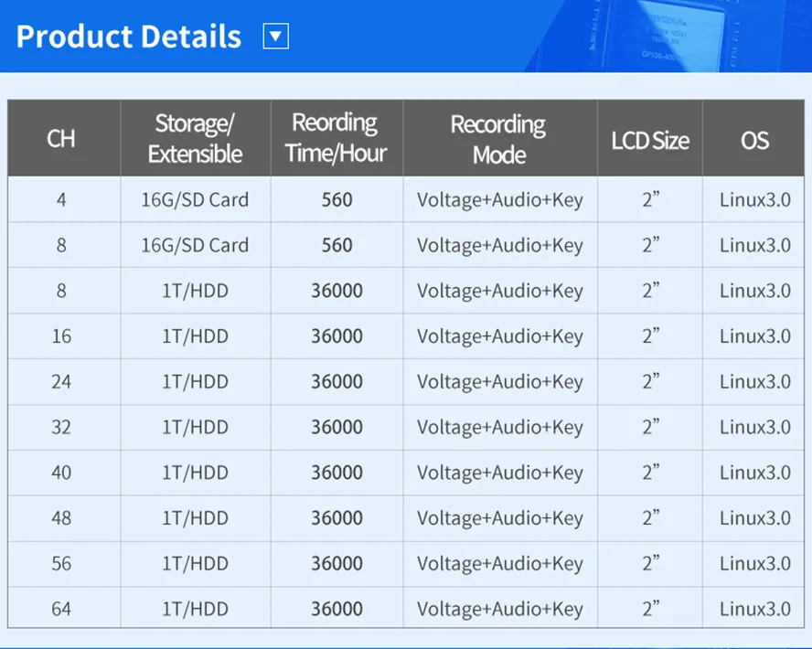Select the Recording Mode column header
The height and width of the screenshot is (649, 812).
pyautogui.click(x=499, y=139)
